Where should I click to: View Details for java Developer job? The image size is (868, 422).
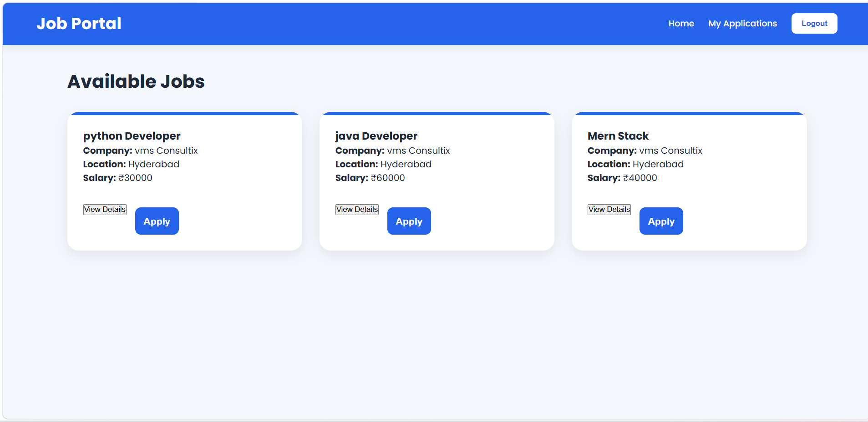[x=357, y=209]
